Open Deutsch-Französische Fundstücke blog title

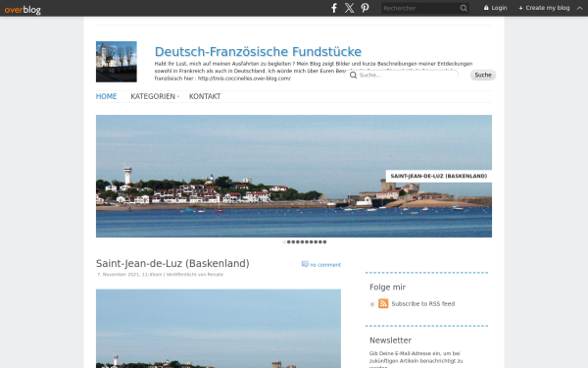pos(258,52)
